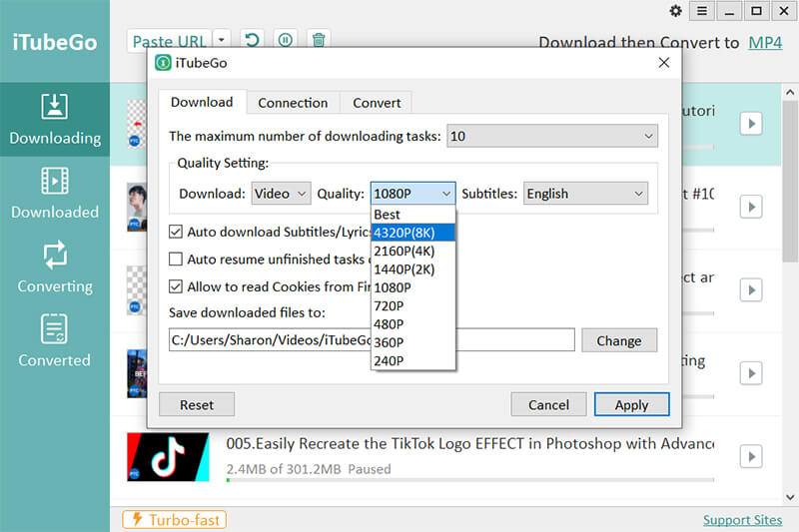The image size is (799, 532).
Task: Pick 1440P(2K) quality option
Action: coord(412,269)
